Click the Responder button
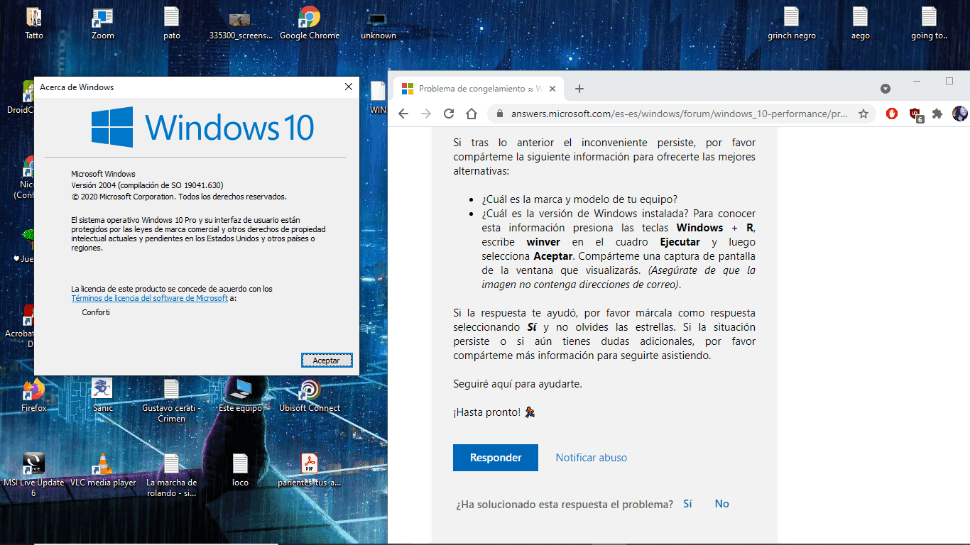Image resolution: width=970 pixels, height=545 pixels. point(495,457)
